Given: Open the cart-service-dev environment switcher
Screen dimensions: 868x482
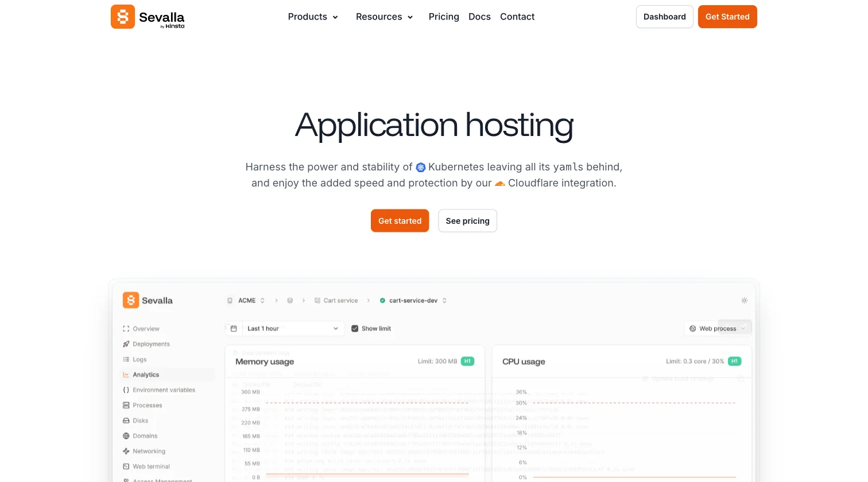Looking at the screenshot, I should pyautogui.click(x=413, y=301).
